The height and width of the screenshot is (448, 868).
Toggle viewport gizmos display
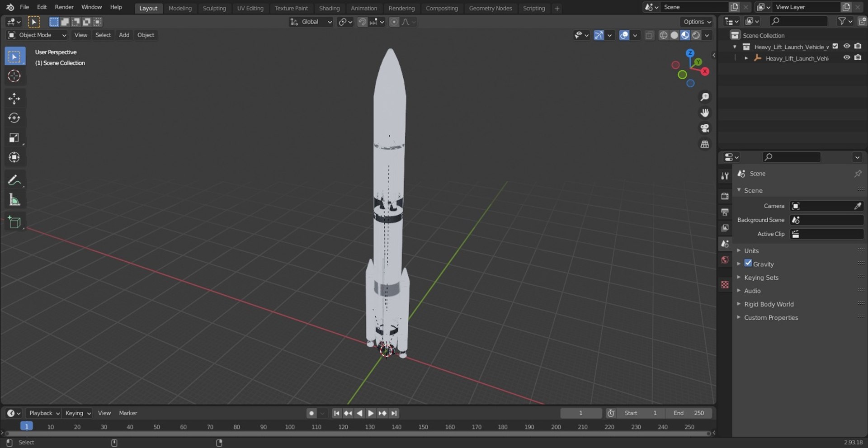point(599,35)
